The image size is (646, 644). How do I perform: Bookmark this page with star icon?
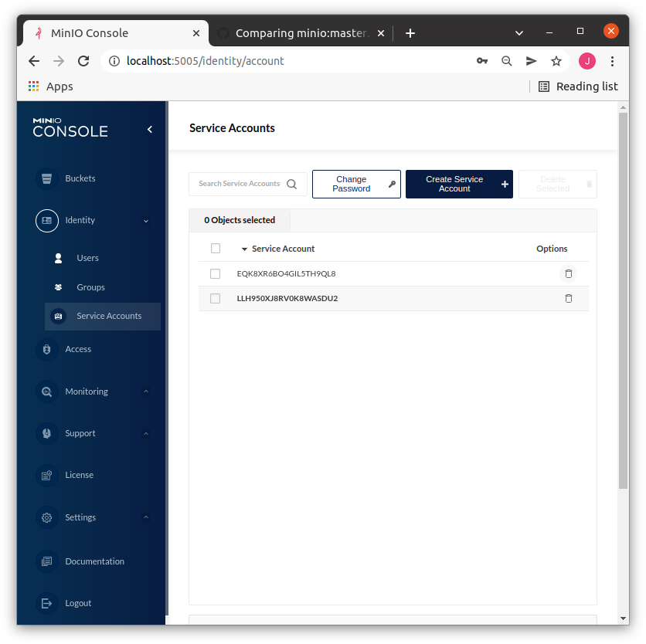(556, 61)
